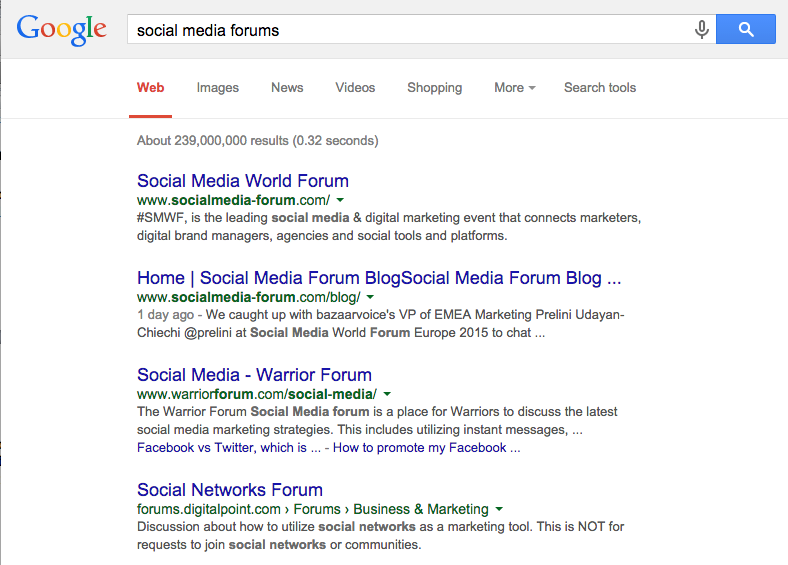Click the microphone voice search icon
This screenshot has width=788, height=565.
[x=702, y=30]
